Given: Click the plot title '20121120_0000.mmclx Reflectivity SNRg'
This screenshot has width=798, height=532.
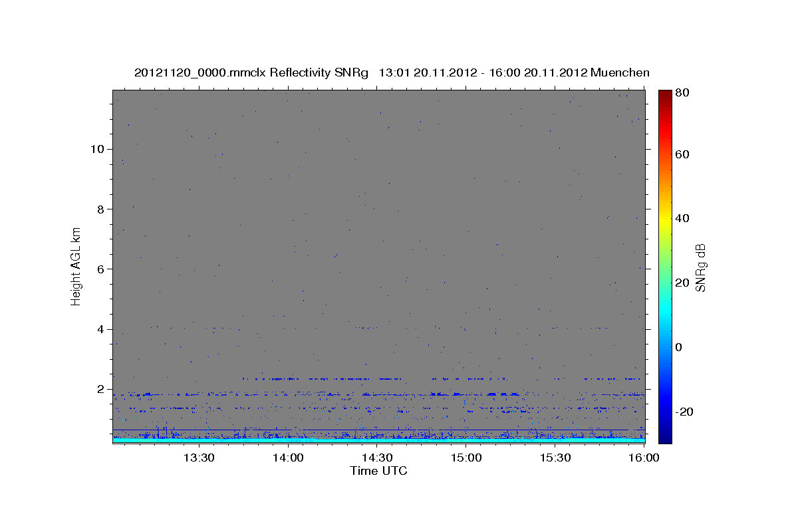Looking at the screenshot, I should point(251,72).
